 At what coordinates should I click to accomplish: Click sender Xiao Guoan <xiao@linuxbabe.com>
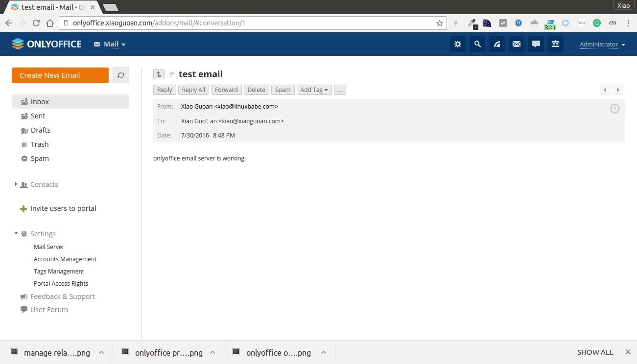[x=229, y=107]
